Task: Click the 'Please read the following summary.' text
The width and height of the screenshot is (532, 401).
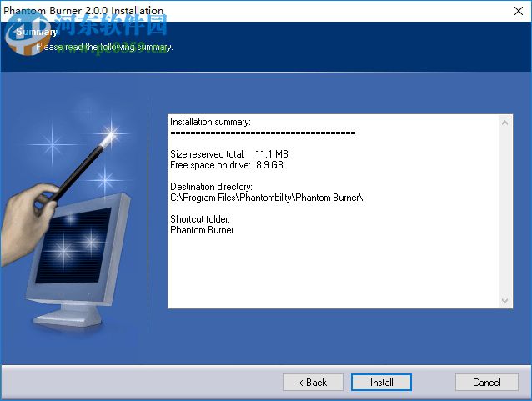Action: point(104,47)
